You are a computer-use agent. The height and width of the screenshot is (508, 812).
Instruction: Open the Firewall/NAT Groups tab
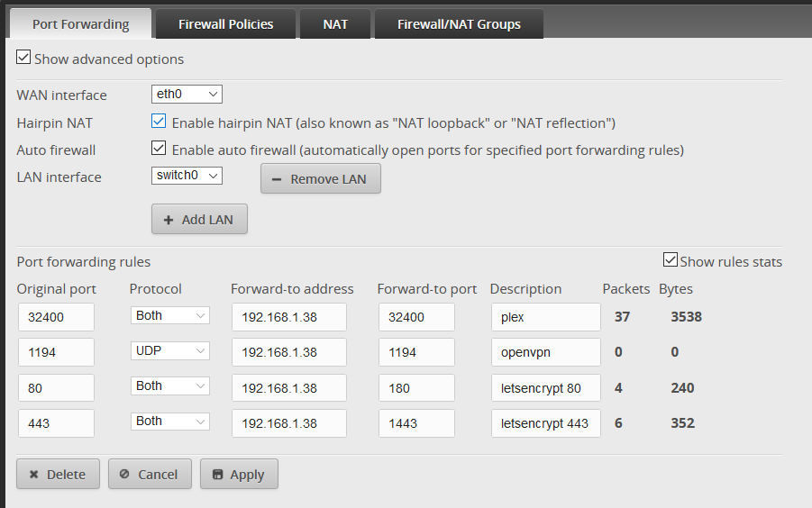pyautogui.click(x=459, y=23)
